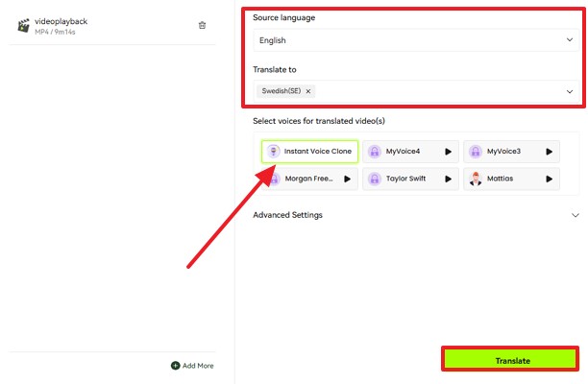The height and width of the screenshot is (384, 588).
Task: Play the Taylor Swift voice preview
Action: click(x=448, y=179)
